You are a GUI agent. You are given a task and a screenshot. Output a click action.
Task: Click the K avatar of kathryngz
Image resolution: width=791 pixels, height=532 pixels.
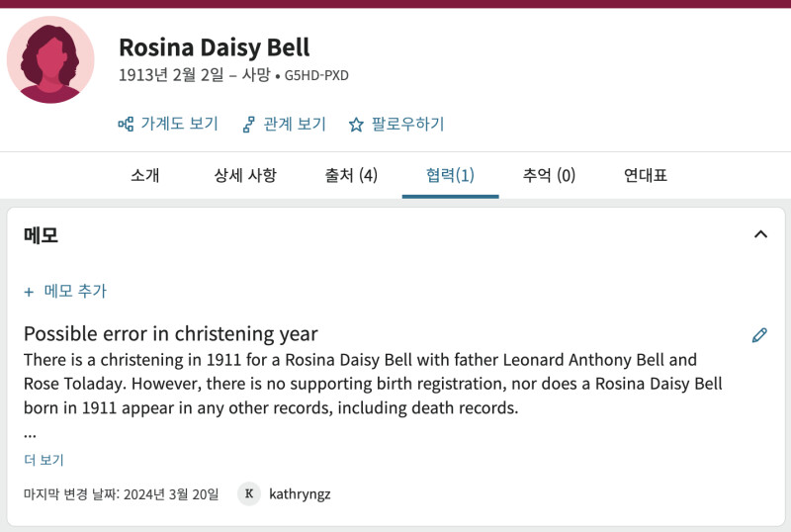[249, 493]
